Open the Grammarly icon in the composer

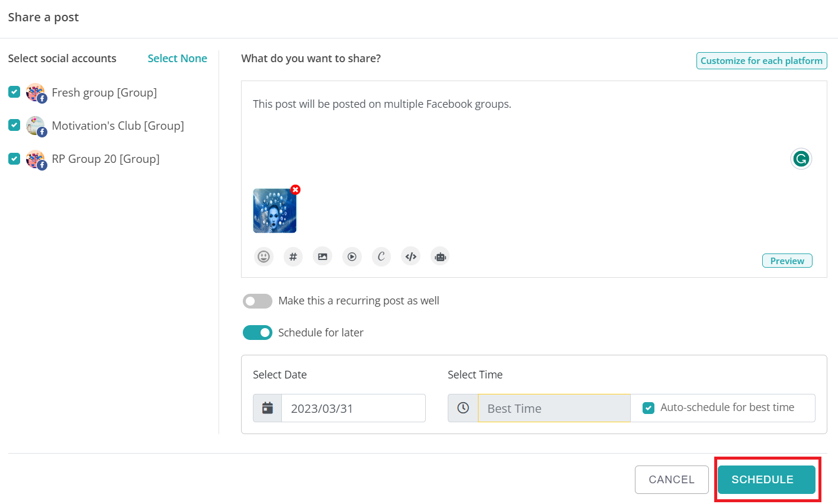coord(801,158)
